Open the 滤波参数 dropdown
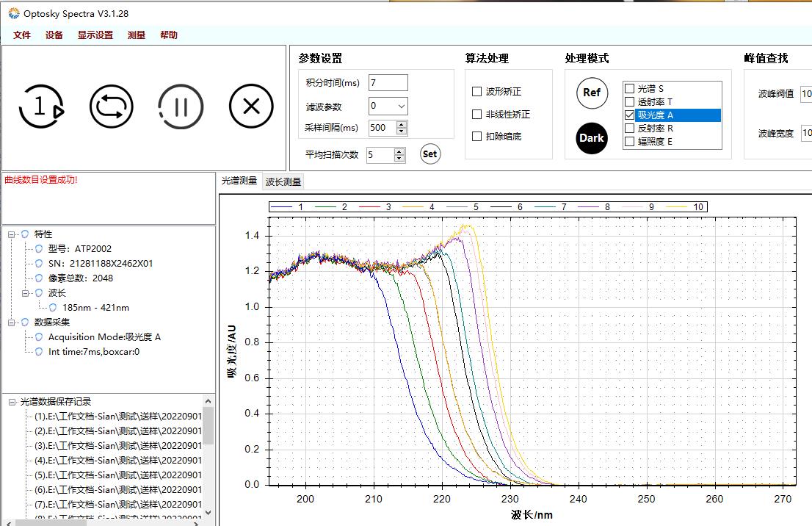Image resolution: width=812 pixels, height=526 pixels. coord(401,106)
